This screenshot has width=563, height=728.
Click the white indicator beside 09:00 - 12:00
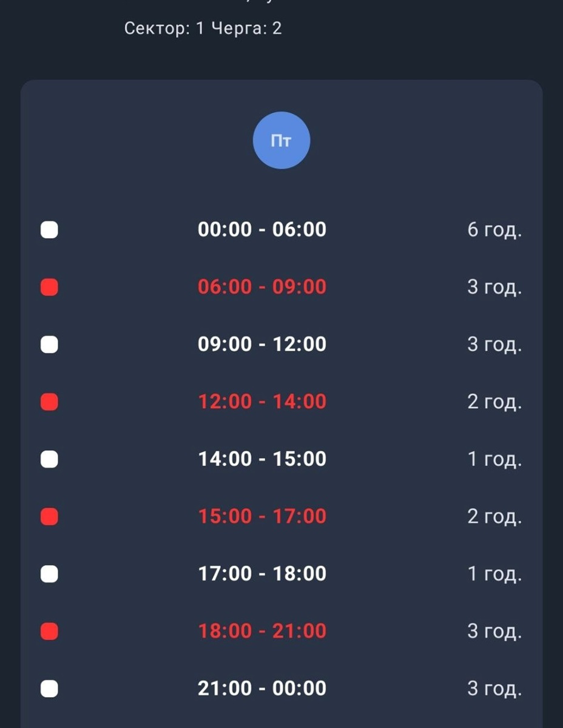[x=49, y=345]
